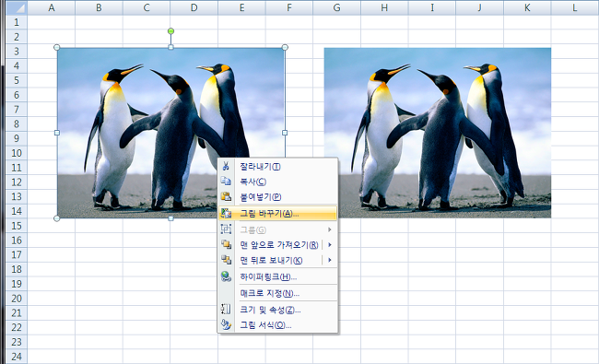Select row 21 header
The height and width of the screenshot is (364, 599).
pos(17,312)
